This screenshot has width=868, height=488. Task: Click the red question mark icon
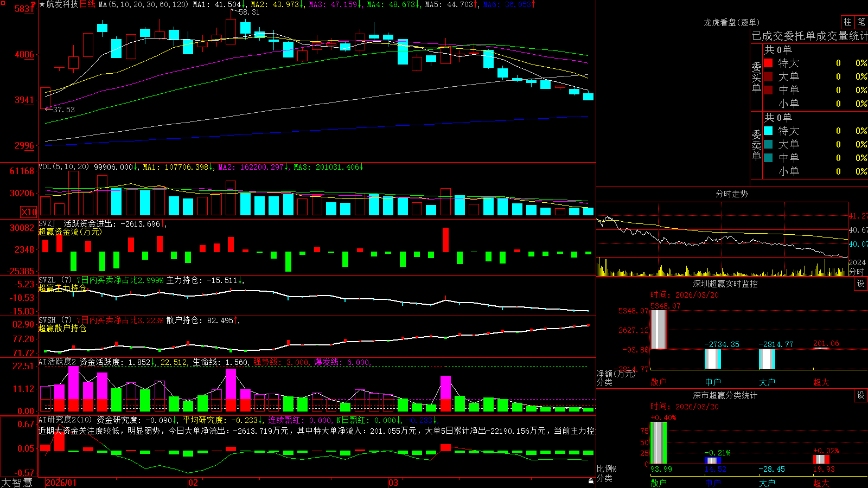coord(34,4)
